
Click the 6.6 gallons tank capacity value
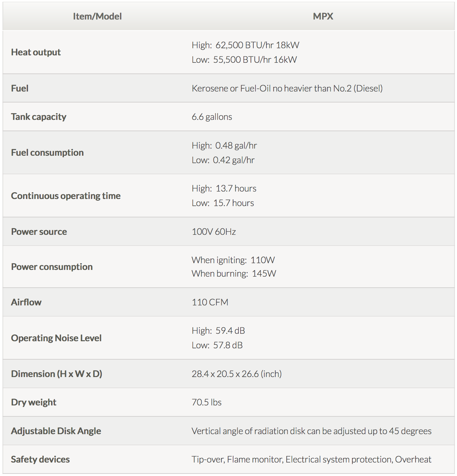pos(212,117)
